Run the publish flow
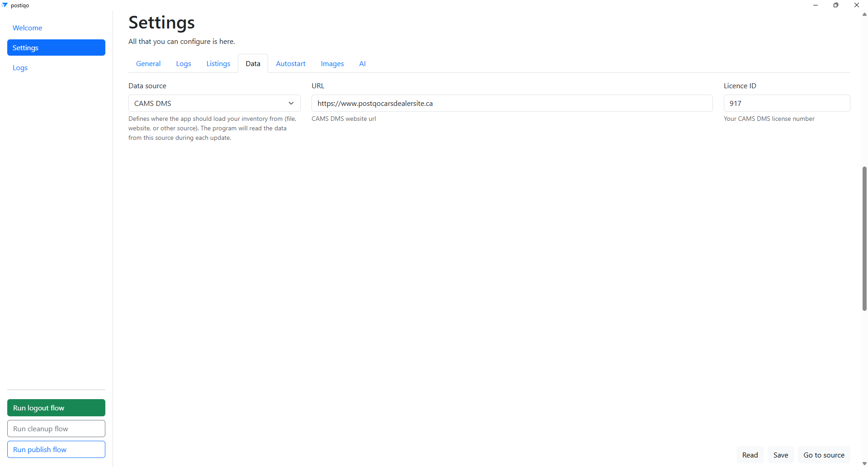Screen dimensions: 868x467 56,449
